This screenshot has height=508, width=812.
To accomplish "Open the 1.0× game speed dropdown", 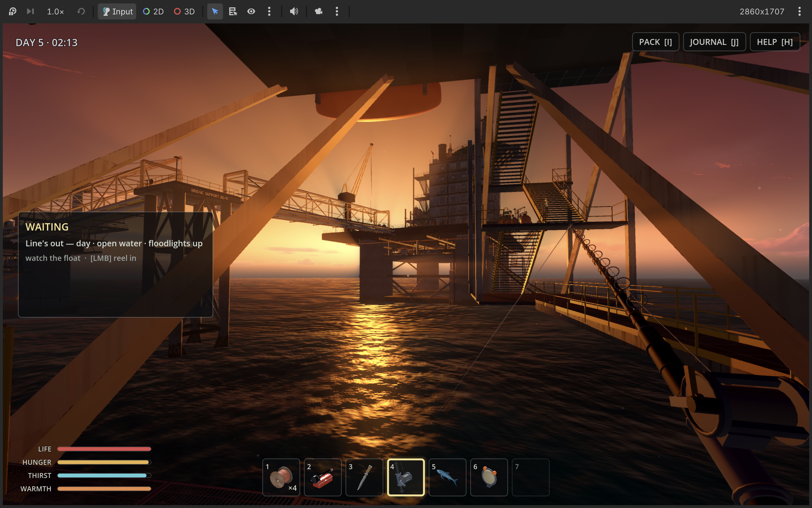I will coord(55,11).
